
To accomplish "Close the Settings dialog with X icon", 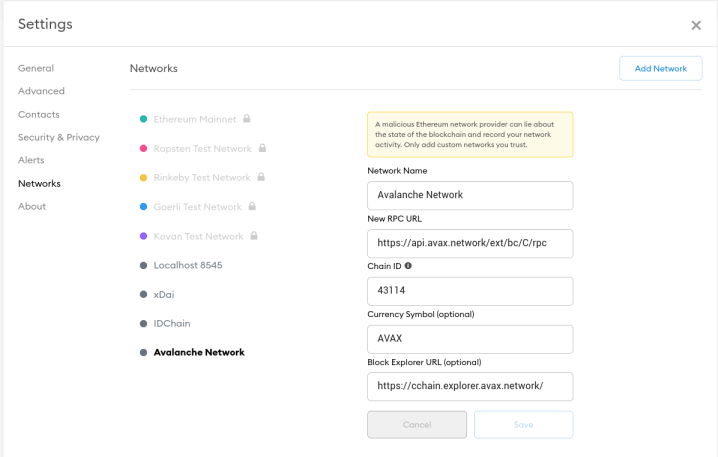I will (x=696, y=25).
